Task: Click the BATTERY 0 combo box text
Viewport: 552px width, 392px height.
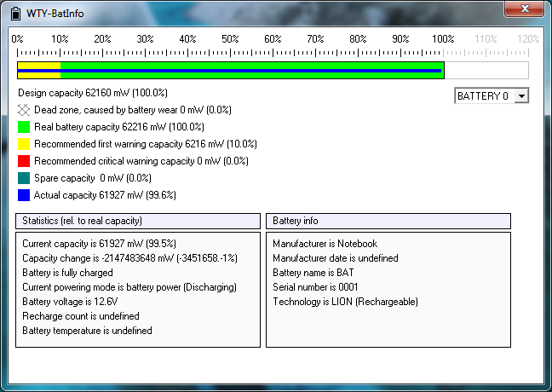Action: click(483, 95)
